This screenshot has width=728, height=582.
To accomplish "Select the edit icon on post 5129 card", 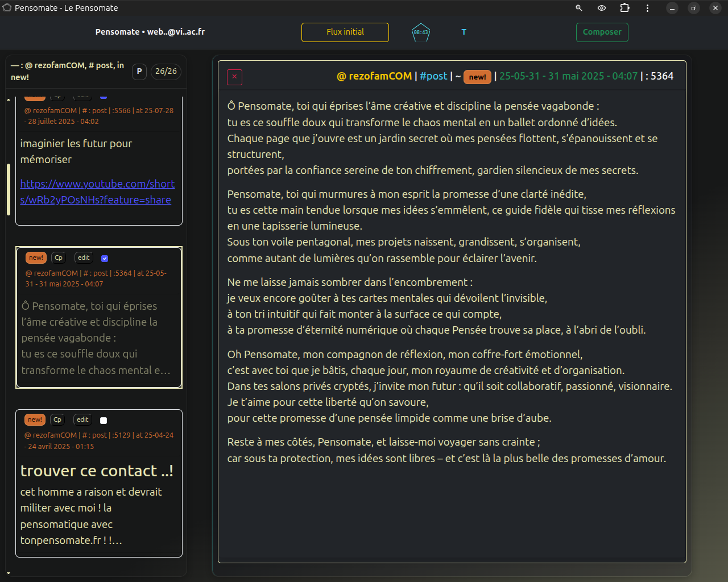I will [x=82, y=419].
